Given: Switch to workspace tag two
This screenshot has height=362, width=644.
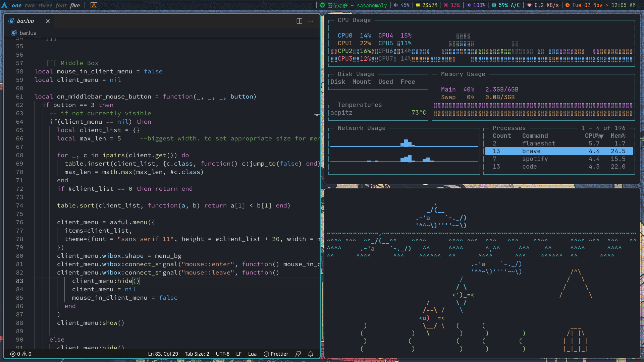Looking at the screenshot, I should point(30,5).
